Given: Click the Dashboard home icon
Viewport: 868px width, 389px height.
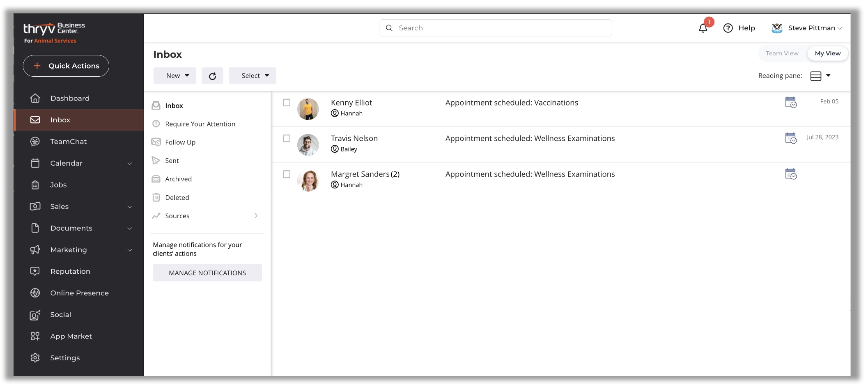Looking at the screenshot, I should (35, 98).
